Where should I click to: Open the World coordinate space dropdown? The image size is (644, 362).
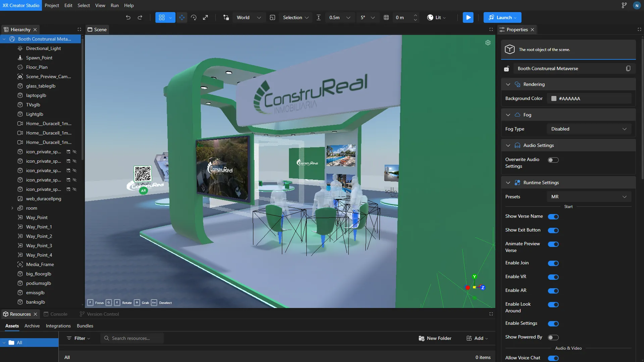point(249,17)
